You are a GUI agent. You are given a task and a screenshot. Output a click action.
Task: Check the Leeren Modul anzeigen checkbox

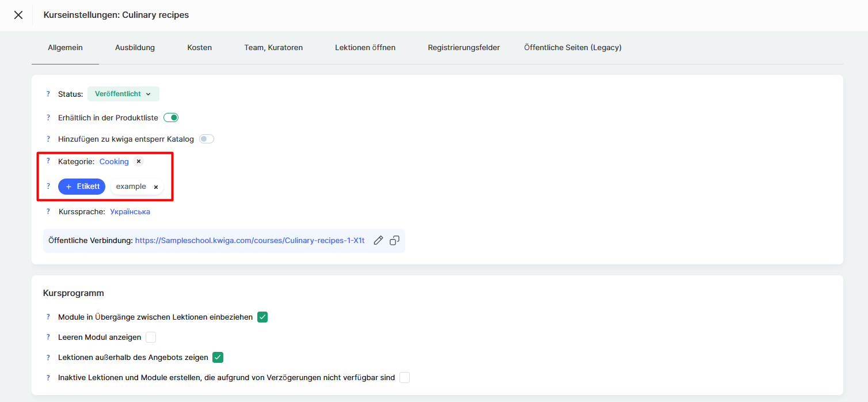pyautogui.click(x=151, y=337)
